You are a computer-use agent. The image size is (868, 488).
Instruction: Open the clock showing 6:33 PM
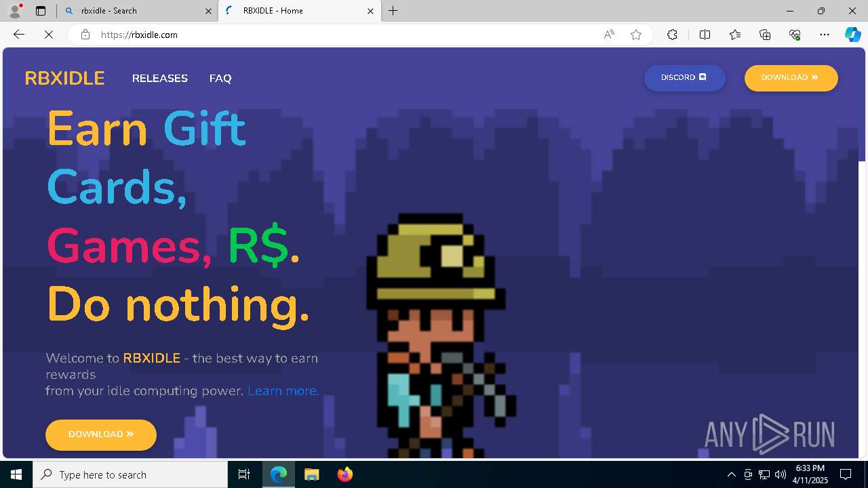pos(810,474)
